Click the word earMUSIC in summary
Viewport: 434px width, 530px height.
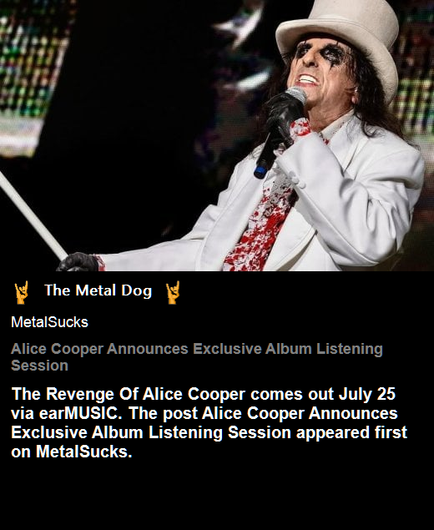click(80, 413)
